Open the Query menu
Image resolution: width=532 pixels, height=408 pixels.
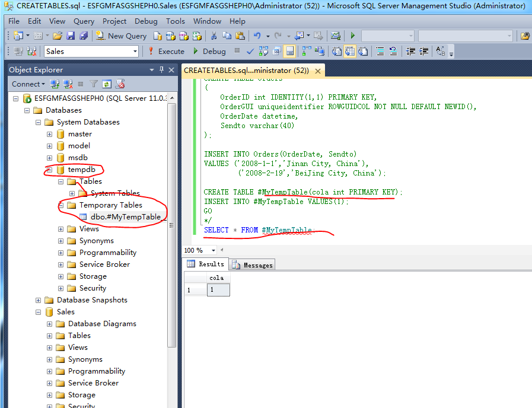coord(84,21)
